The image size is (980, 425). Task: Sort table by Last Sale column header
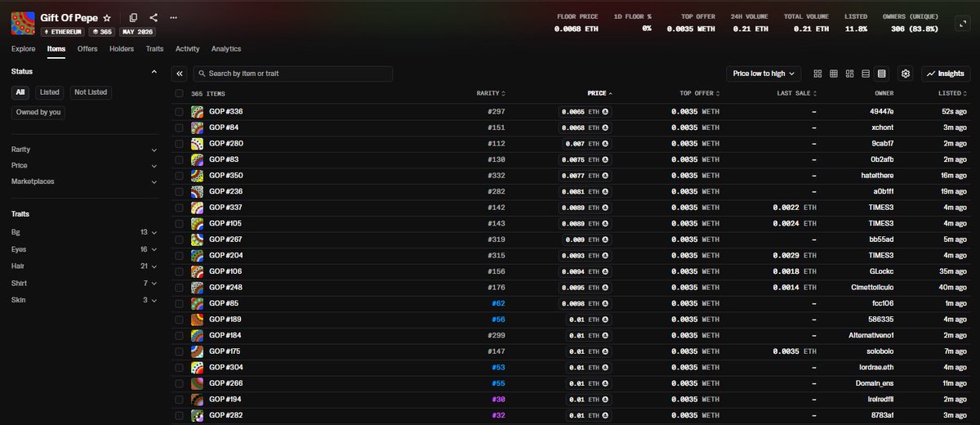pyautogui.click(x=796, y=93)
